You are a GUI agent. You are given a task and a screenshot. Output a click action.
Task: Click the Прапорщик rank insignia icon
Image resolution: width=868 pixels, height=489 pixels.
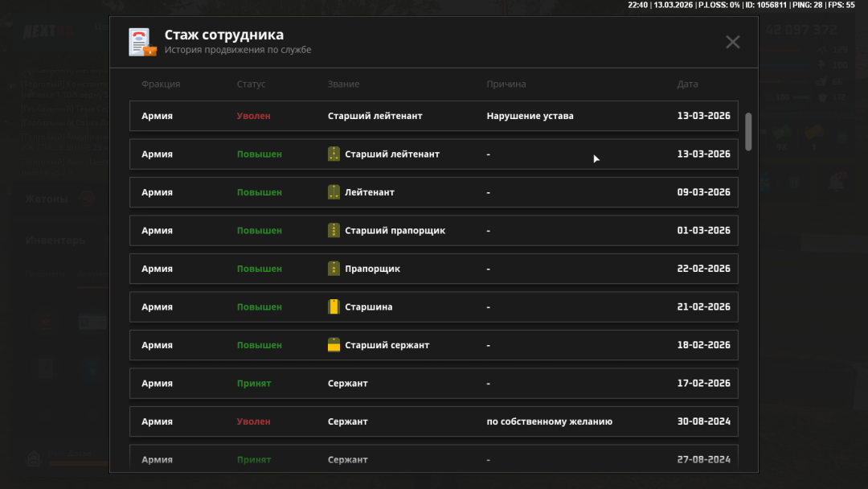tap(334, 269)
